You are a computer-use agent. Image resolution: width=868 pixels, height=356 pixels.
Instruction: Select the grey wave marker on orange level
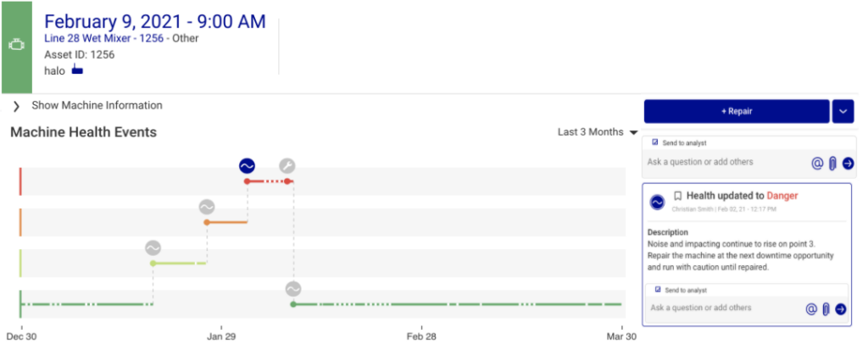click(x=207, y=207)
